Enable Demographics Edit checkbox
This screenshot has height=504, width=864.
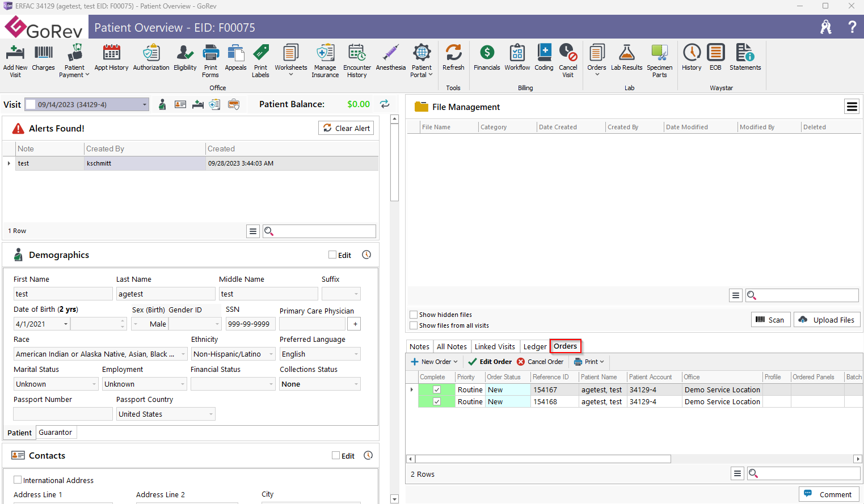point(332,255)
